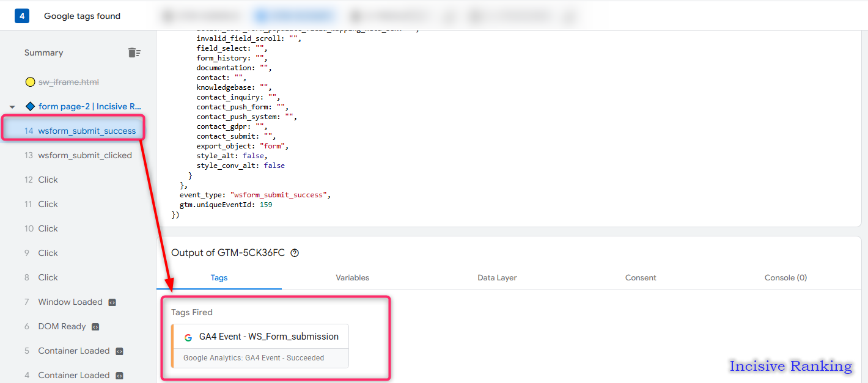Click the Google Analytics: GA4 Event - Succeeded status

click(x=254, y=358)
